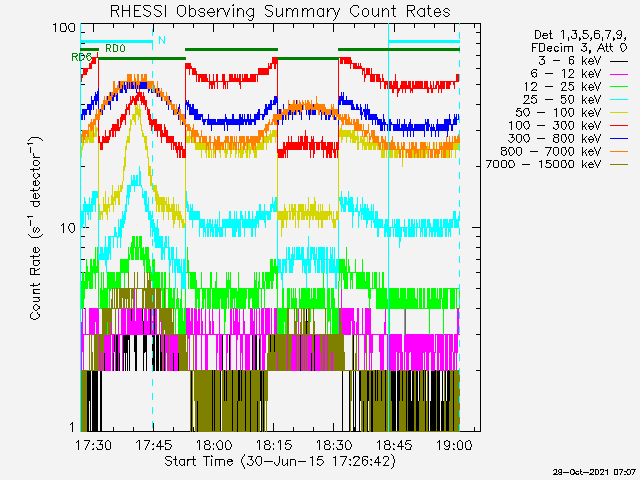
Task: Click the 18:00 time axis label
Action: coord(214,445)
